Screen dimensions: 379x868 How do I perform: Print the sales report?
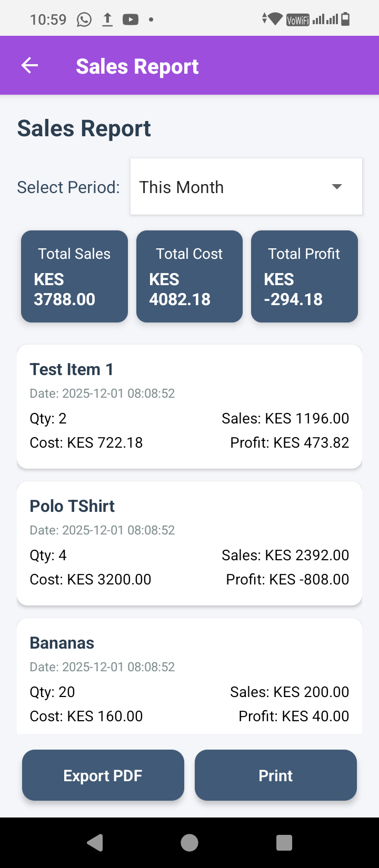coord(276,775)
